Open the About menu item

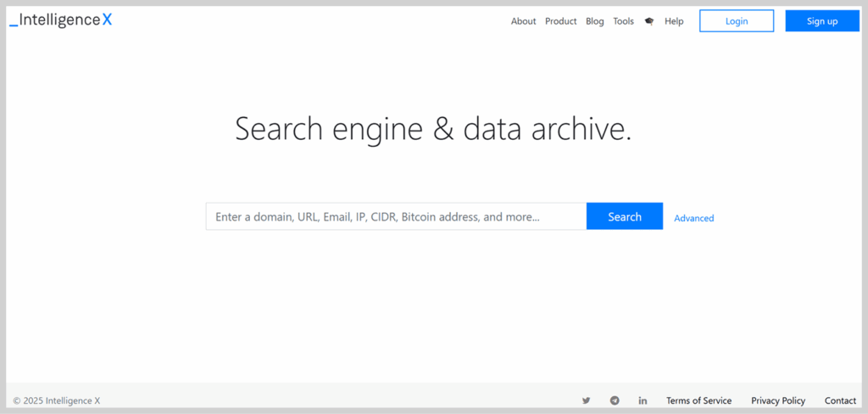tap(523, 21)
